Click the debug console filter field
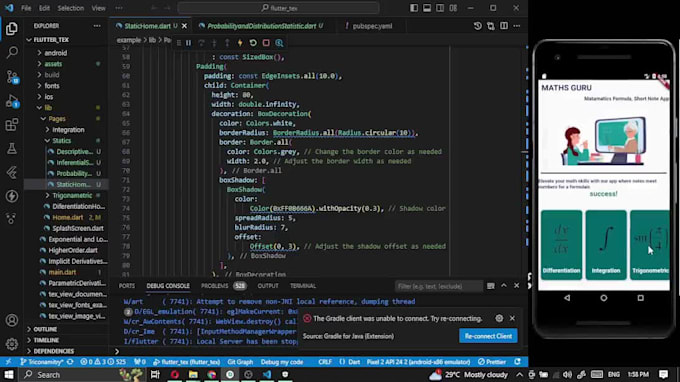680x382 pixels. pyautogui.click(x=438, y=286)
